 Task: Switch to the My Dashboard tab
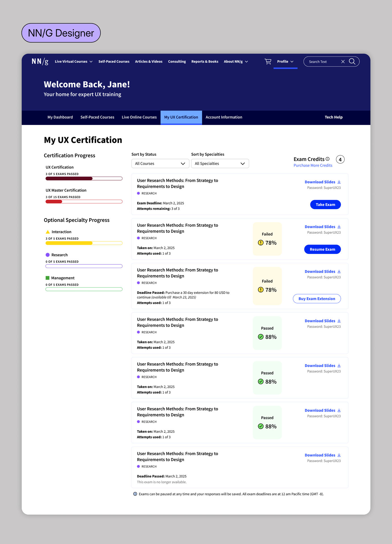tap(60, 117)
